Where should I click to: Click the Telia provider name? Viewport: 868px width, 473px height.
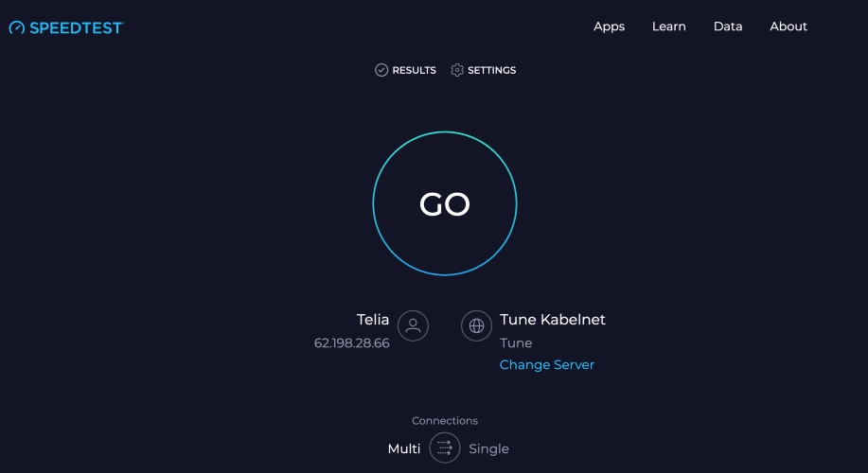point(373,320)
